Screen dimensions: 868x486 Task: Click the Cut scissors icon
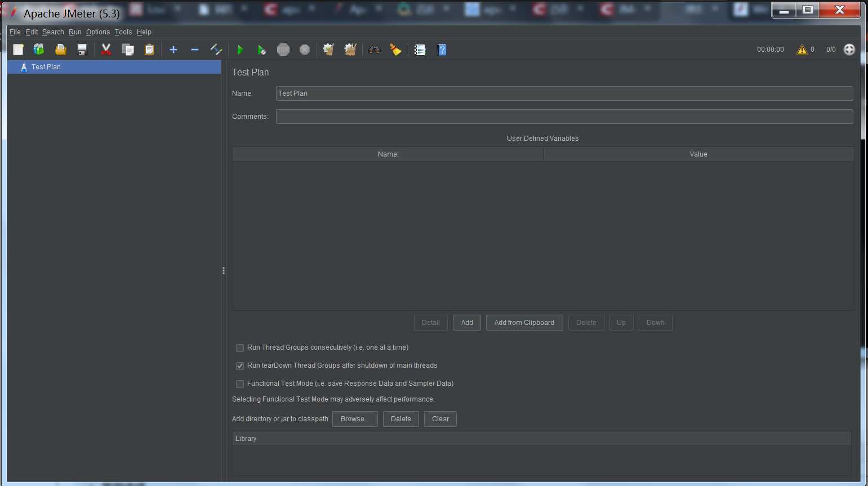(x=106, y=50)
